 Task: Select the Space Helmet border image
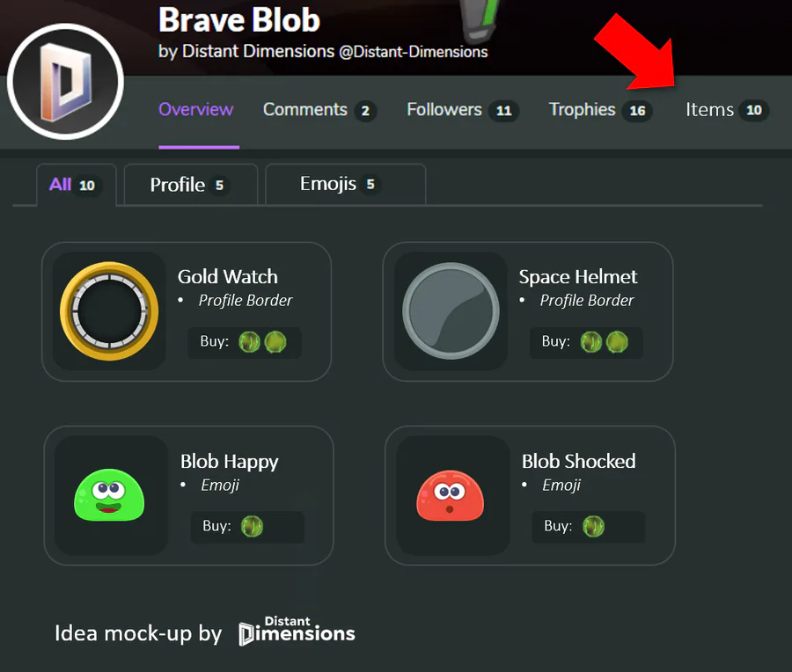pos(451,311)
